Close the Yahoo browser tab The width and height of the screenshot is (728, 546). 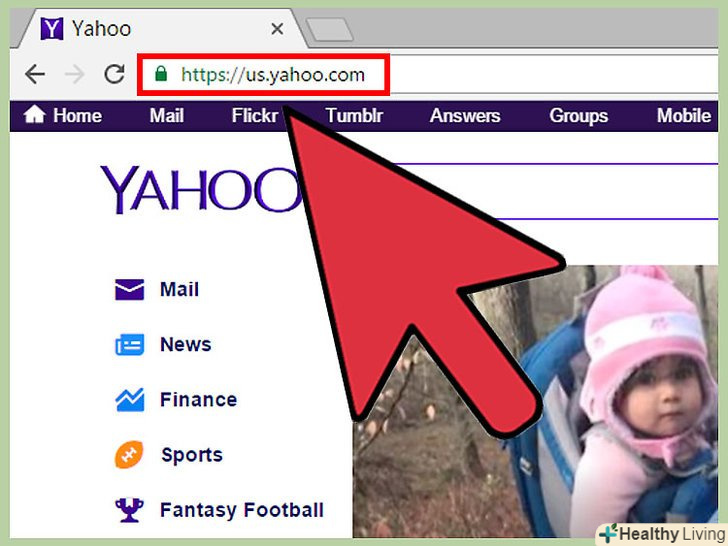click(277, 29)
